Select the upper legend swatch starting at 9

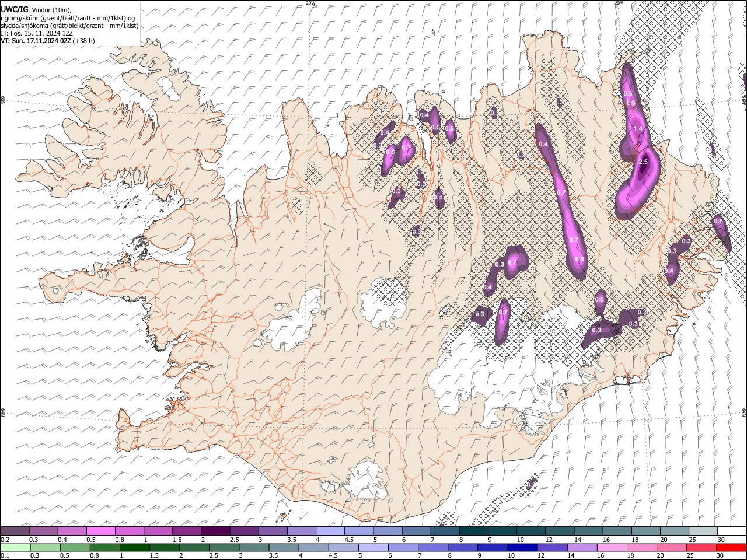[x=502, y=531]
